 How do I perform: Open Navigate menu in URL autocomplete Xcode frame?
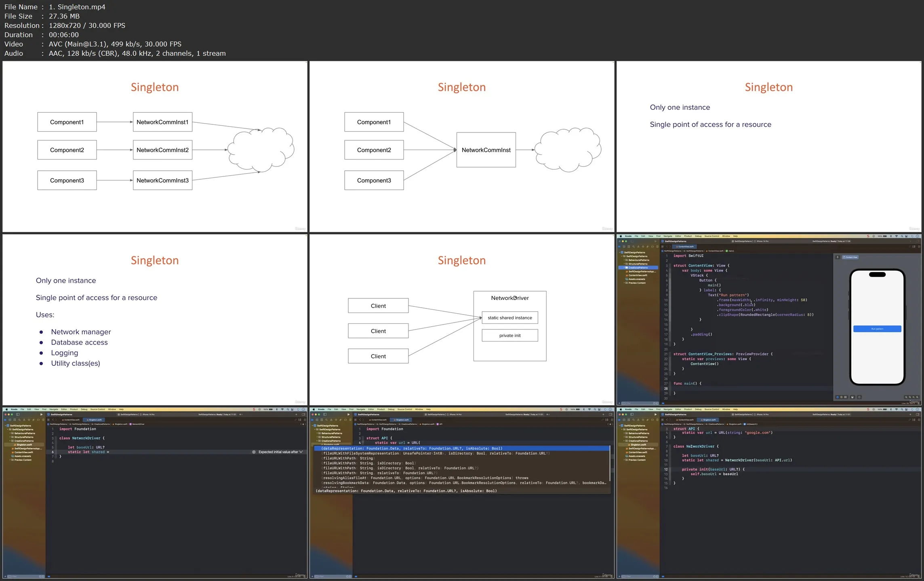[x=361, y=409]
